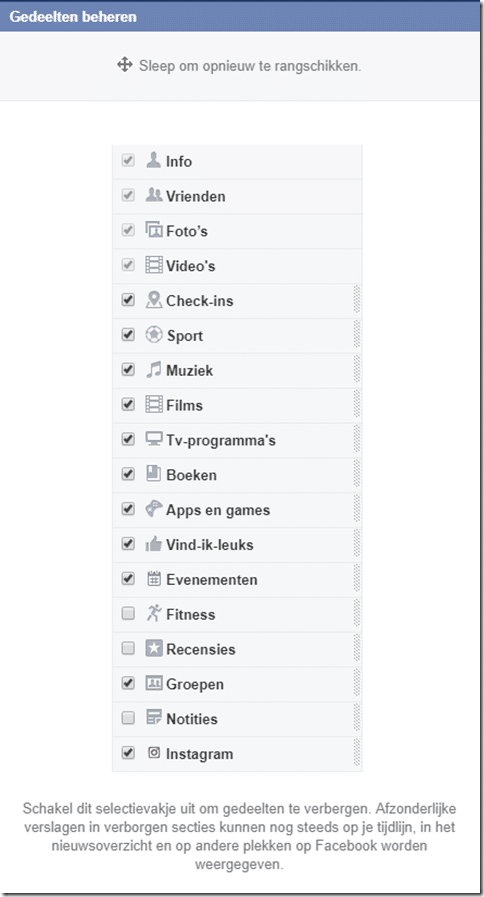Uncheck the Groepen checkbox
Screen dimensions: 484x897
128,683
